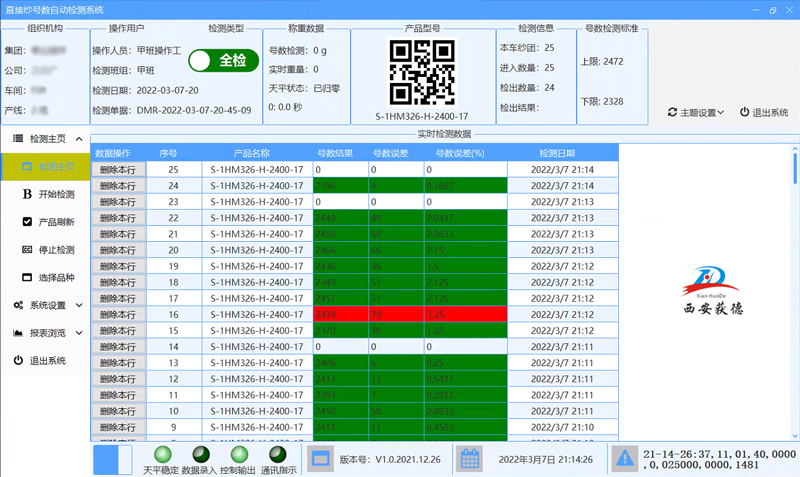Image resolution: width=800 pixels, height=477 pixels.
Task: Click the 退出系统 power icon in sidebar
Action: point(18,360)
